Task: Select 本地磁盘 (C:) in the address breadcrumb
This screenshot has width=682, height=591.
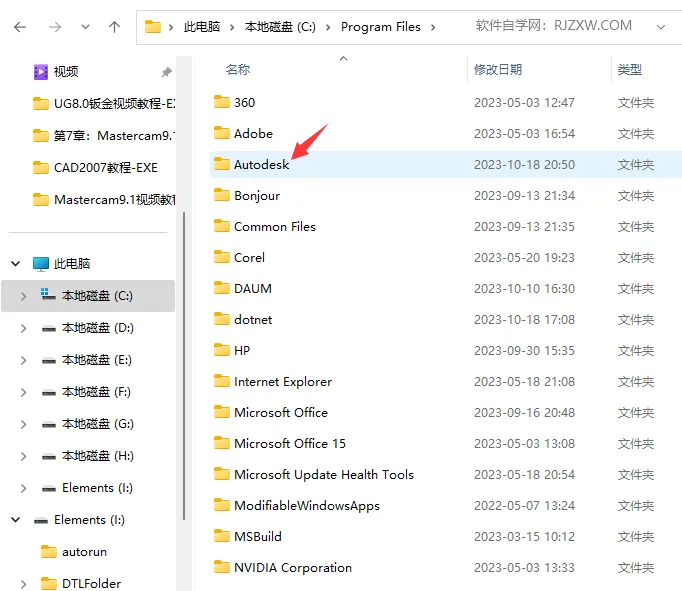Action: click(280, 27)
